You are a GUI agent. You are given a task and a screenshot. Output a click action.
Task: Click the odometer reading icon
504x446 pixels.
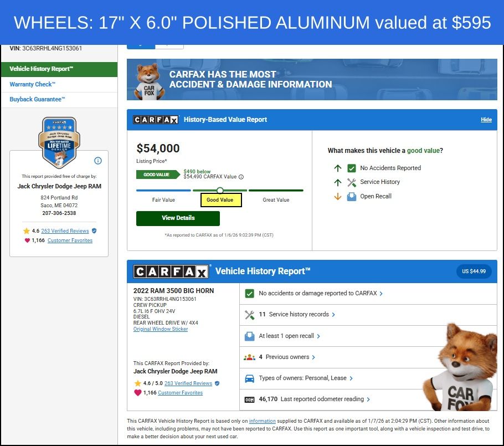tap(249, 399)
